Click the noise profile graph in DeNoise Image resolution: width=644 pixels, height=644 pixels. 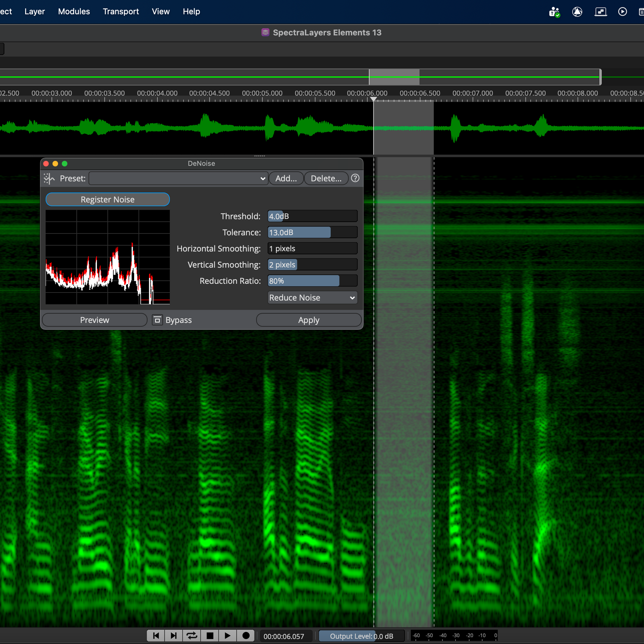point(108,257)
